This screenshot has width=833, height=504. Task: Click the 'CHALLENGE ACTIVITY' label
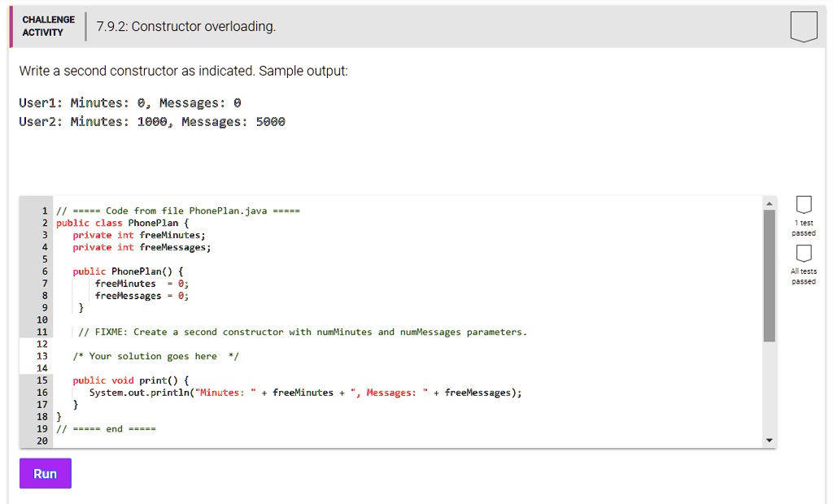48,26
